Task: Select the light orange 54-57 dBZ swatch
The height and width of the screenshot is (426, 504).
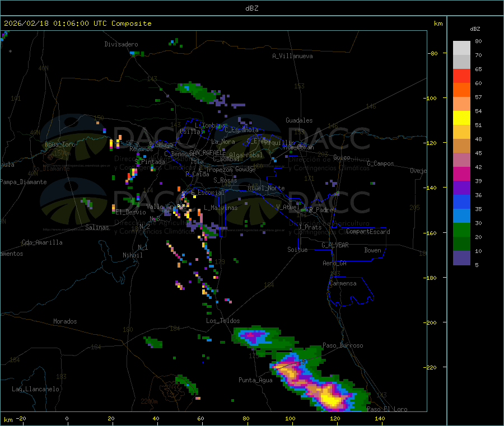Action: [x=461, y=104]
